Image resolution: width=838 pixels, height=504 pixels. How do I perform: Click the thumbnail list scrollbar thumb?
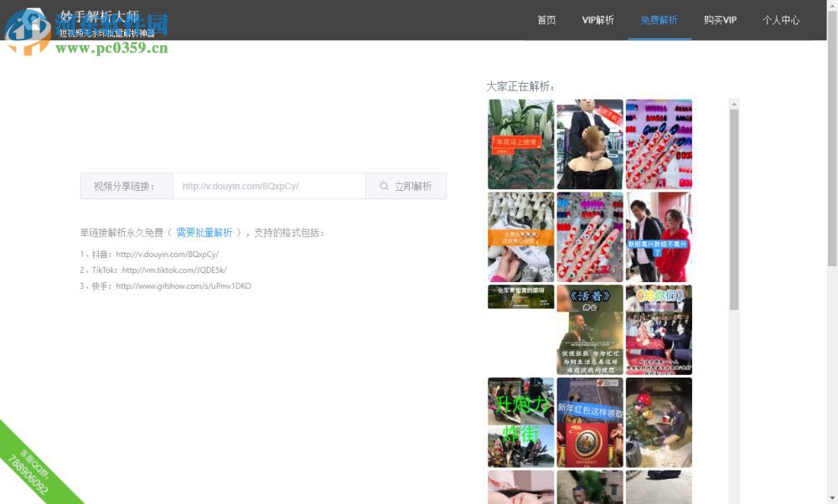pos(734,209)
